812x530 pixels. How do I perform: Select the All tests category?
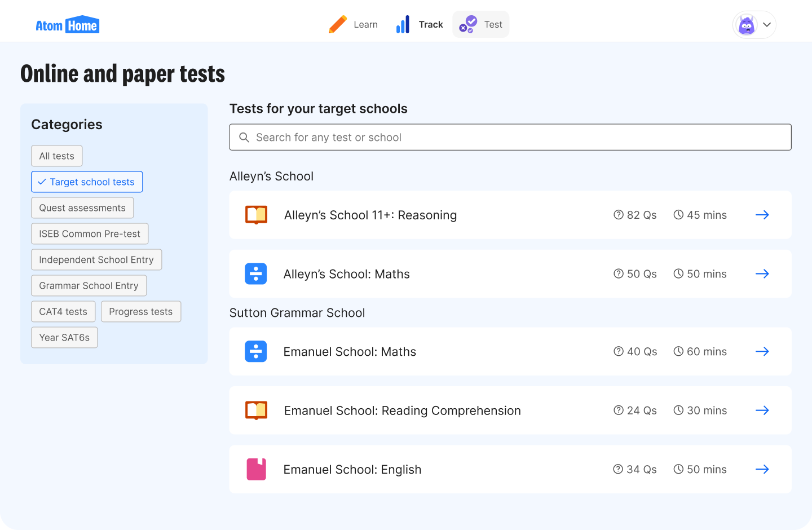click(x=57, y=156)
